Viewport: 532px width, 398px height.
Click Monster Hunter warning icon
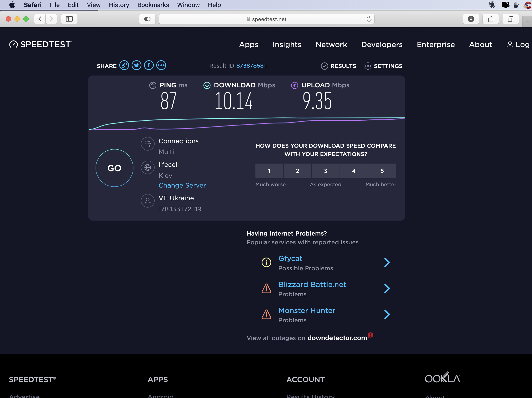coord(266,314)
